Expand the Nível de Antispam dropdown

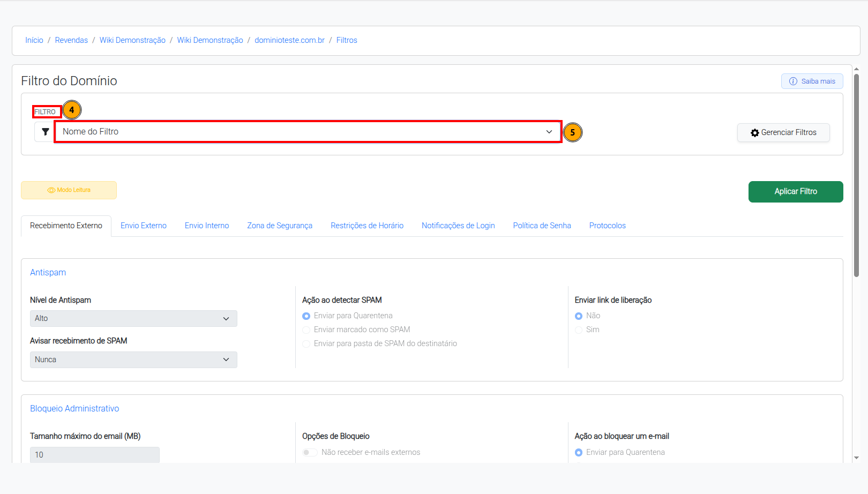pyautogui.click(x=133, y=318)
